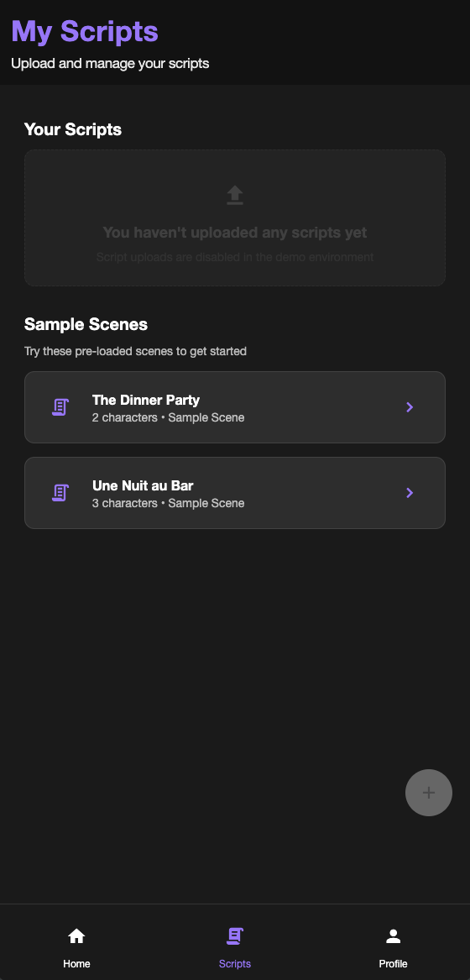Switch to the Home tab label
The width and height of the screenshot is (470, 980).
(x=76, y=964)
